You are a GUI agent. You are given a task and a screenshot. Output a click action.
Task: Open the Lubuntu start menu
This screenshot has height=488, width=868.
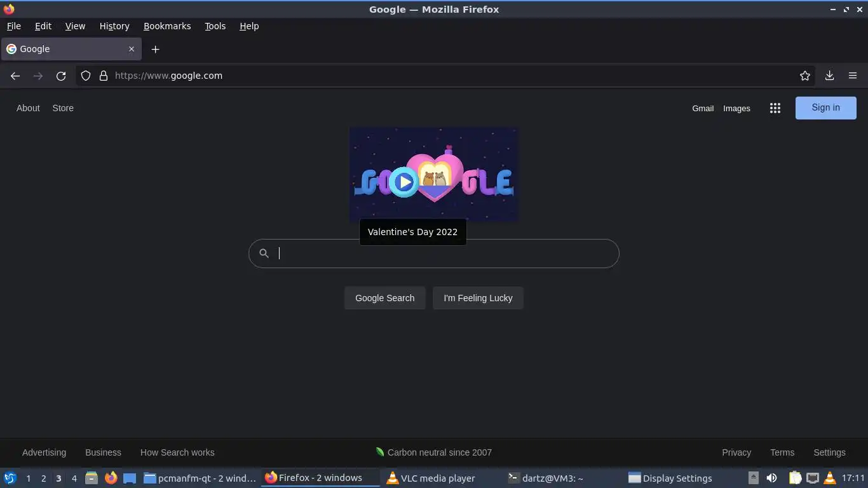click(x=10, y=478)
